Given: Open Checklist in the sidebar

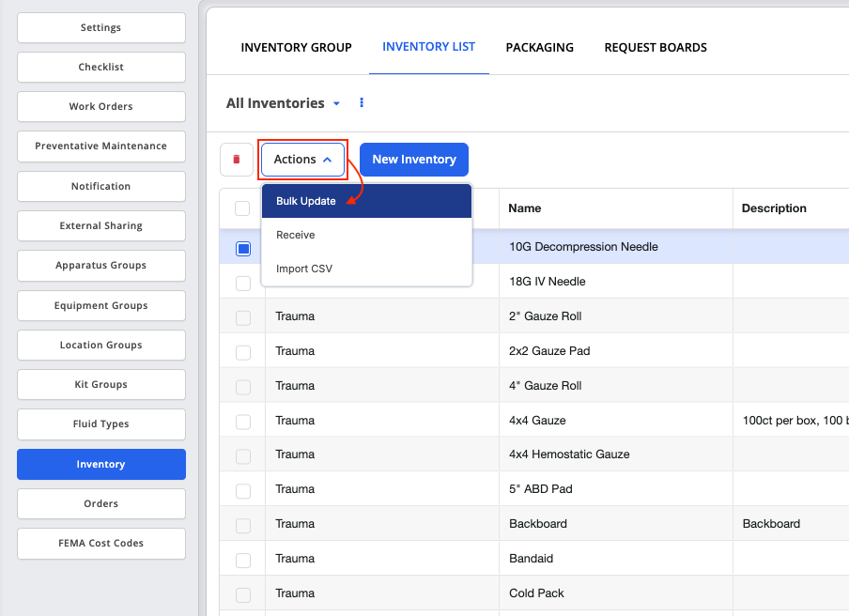Looking at the screenshot, I should (x=101, y=67).
